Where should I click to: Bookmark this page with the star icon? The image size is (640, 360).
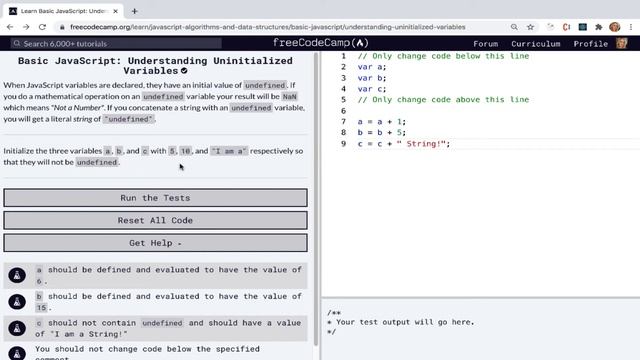point(530,27)
